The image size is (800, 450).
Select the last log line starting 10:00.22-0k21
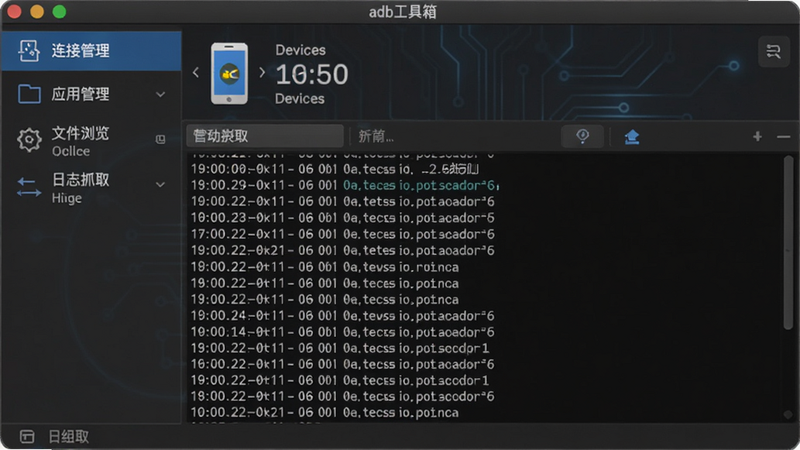pyautogui.click(x=324, y=413)
